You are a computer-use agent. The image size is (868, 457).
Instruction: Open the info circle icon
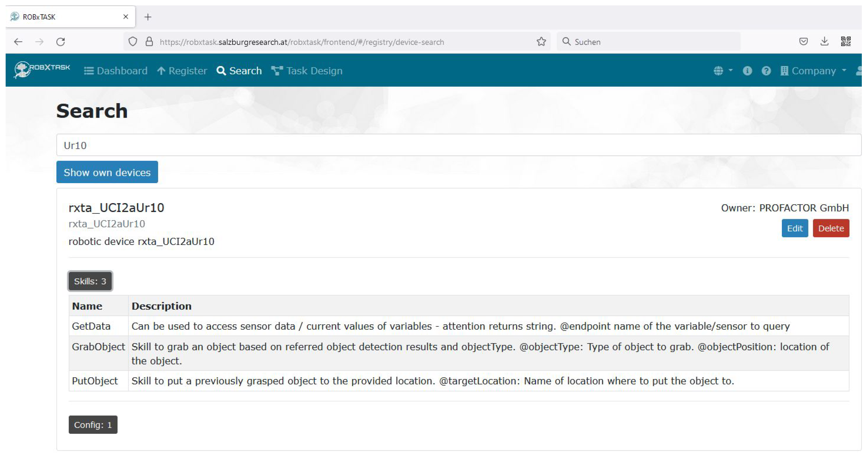[747, 71]
